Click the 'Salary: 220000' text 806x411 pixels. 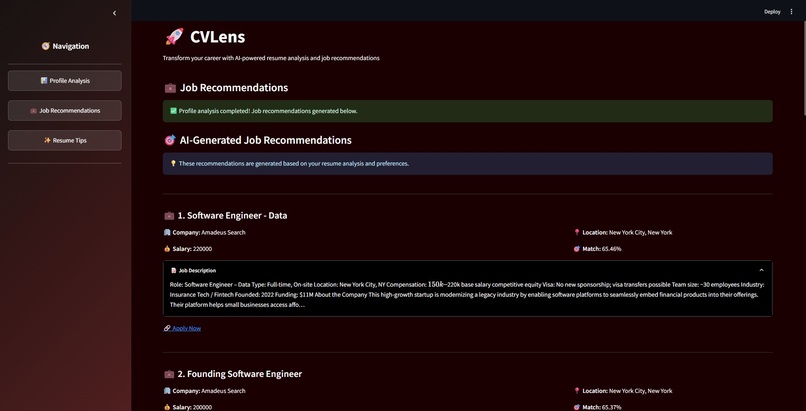coord(192,249)
